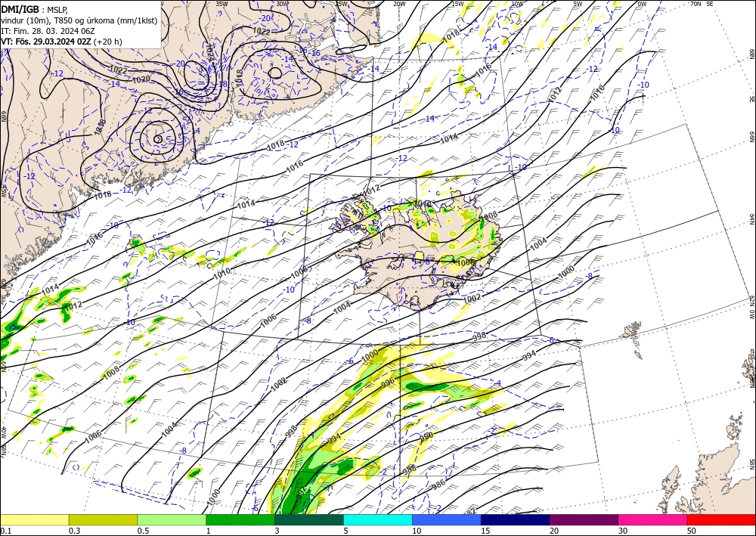Click the 'IT: Fim. 28. 03. 2024 06Z' line
This screenshot has height=536, width=756.
(47, 31)
